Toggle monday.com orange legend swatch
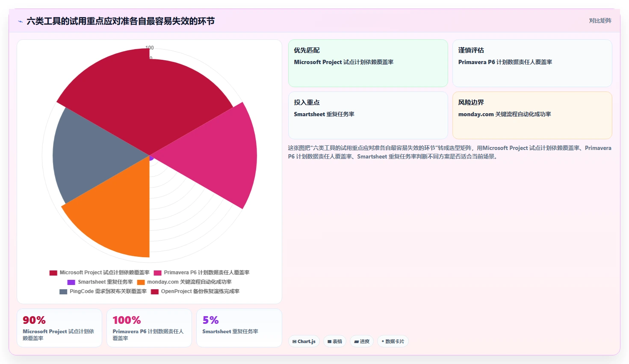Screen dimensions: 629x364 coord(141,282)
